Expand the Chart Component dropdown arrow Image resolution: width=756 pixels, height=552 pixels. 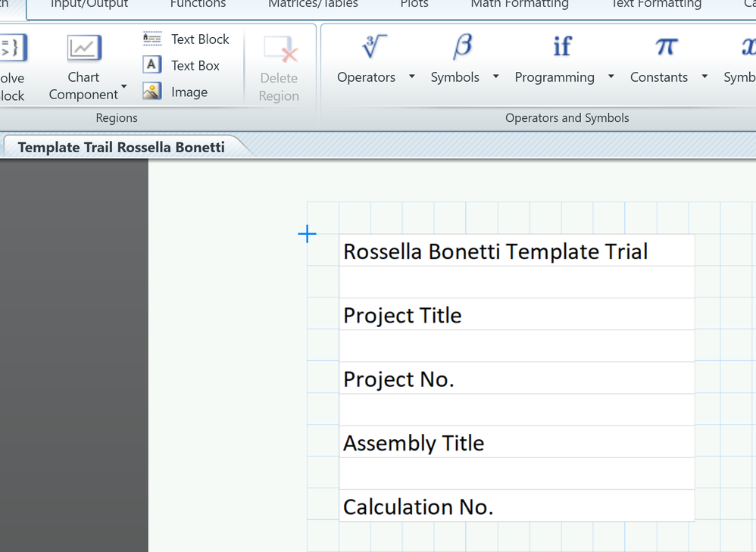point(124,87)
